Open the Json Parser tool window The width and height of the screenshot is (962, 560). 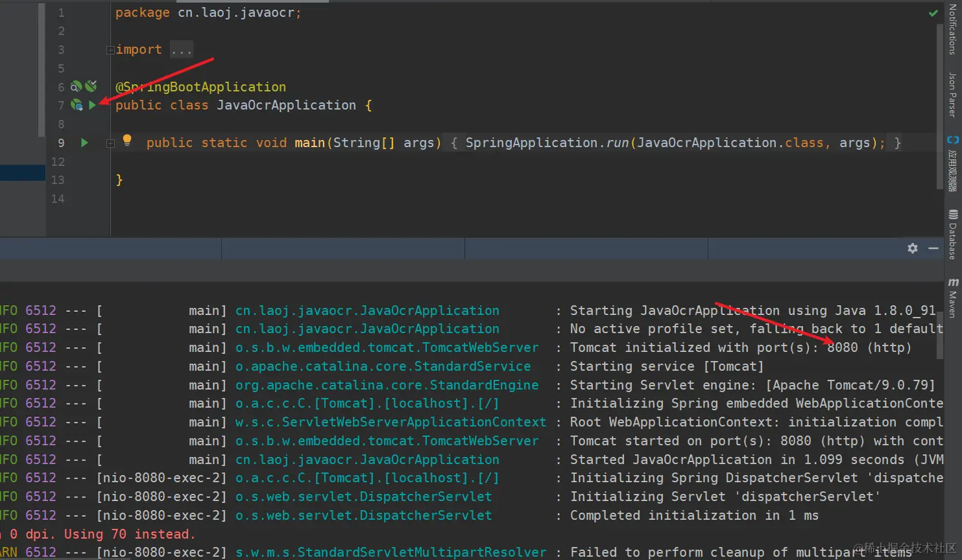952,95
